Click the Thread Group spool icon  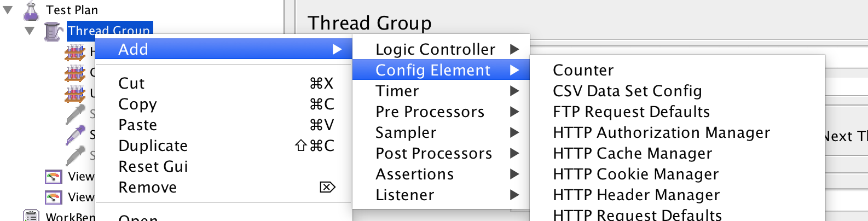(53, 31)
